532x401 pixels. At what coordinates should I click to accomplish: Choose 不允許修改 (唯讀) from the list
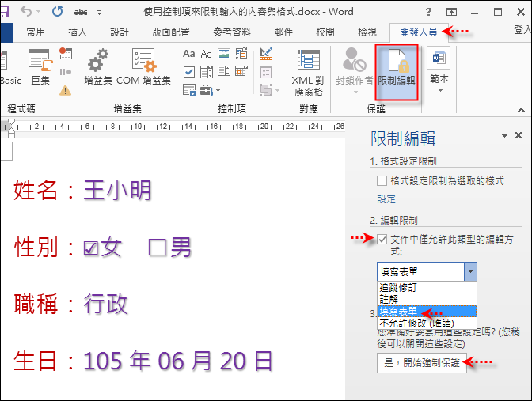pyautogui.click(x=427, y=323)
